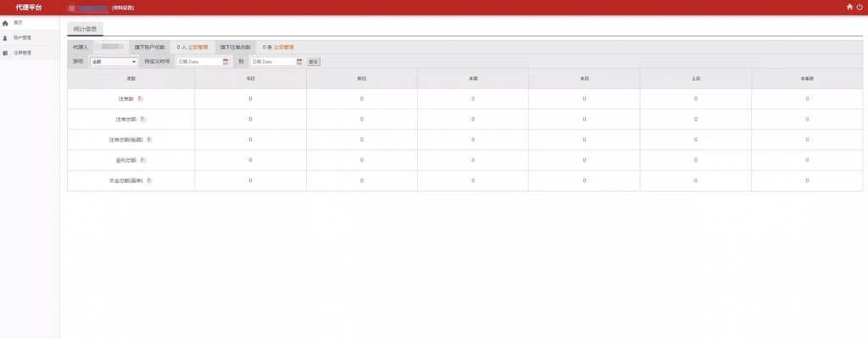Click the 上月 value in 本金总额(赢单) row
The height and width of the screenshot is (339, 868).
[695, 181]
